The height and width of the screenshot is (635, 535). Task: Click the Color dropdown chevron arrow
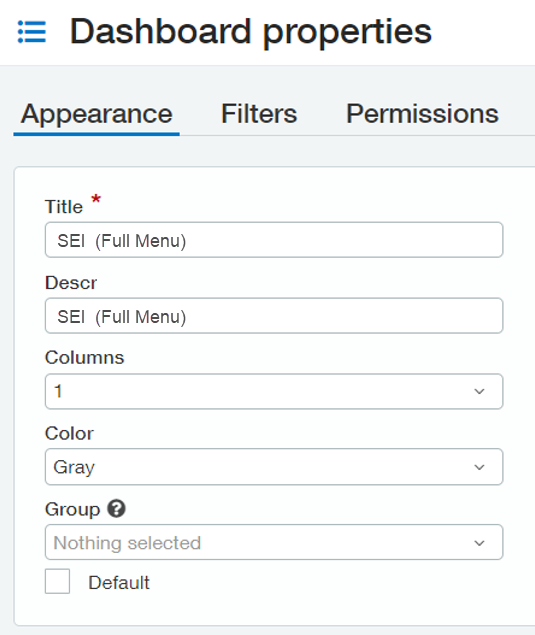(479, 467)
